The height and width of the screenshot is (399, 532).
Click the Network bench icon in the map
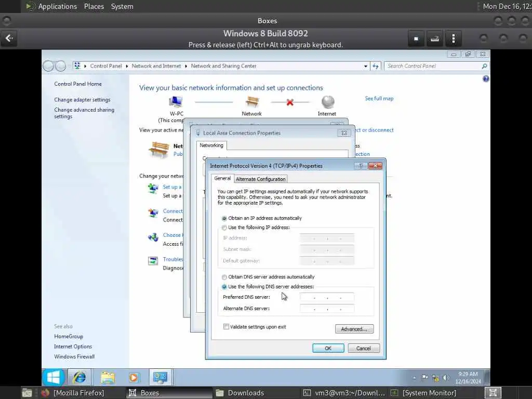(x=252, y=102)
